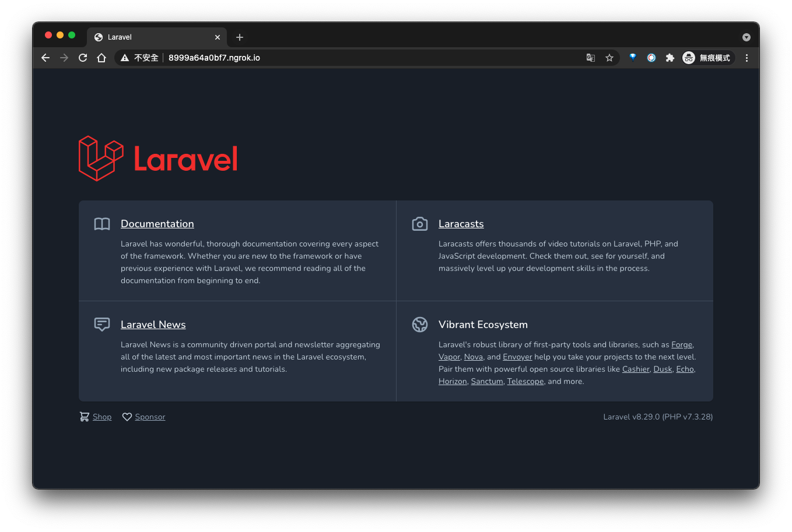This screenshot has width=792, height=532.
Task: Open the Dusk link
Action: [x=663, y=369]
